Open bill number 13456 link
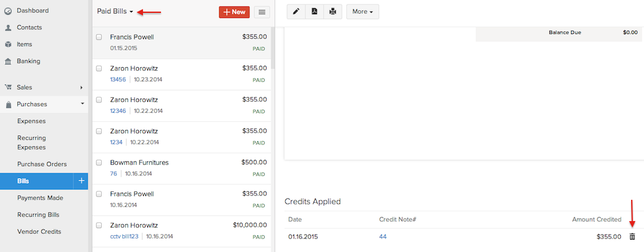 point(118,79)
